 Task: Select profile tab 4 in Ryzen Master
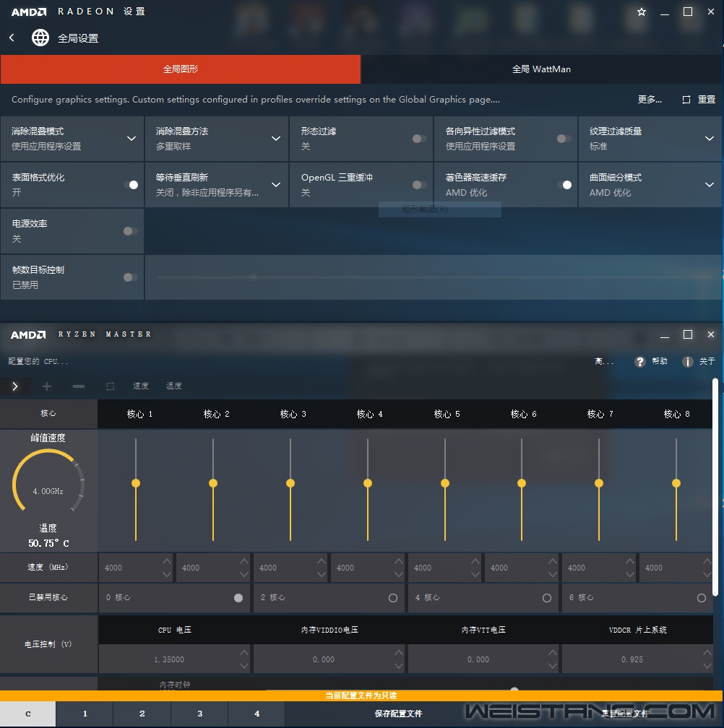[257, 714]
